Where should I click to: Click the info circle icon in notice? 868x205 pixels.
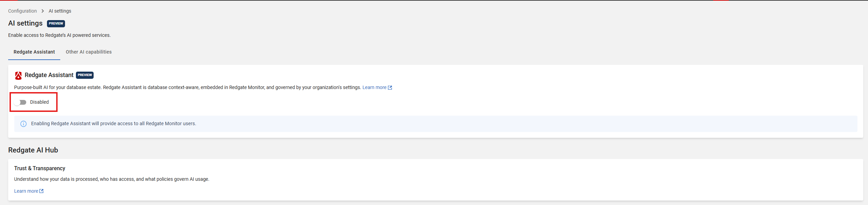[x=23, y=124]
